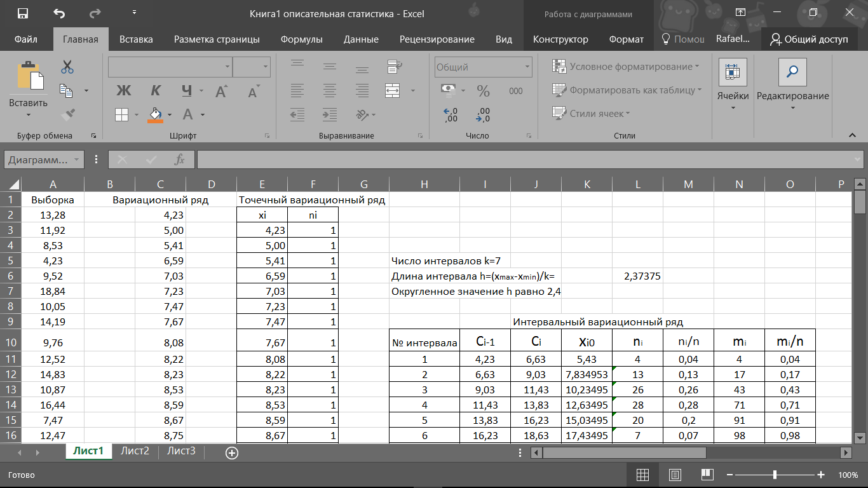Image resolution: width=868 pixels, height=488 pixels.
Task: Expand the Вставить paste options arrow
Action: pos(28,115)
